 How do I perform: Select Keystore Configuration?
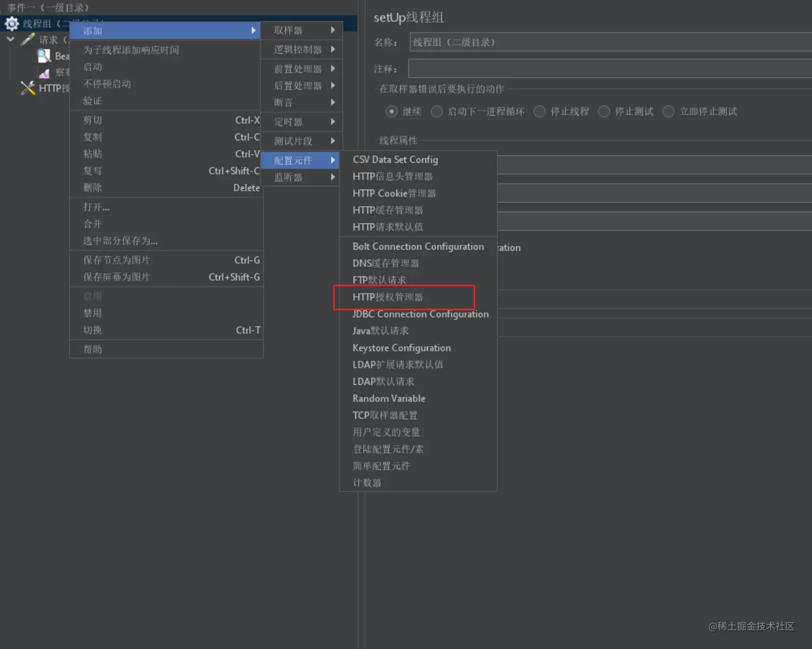pos(418,348)
